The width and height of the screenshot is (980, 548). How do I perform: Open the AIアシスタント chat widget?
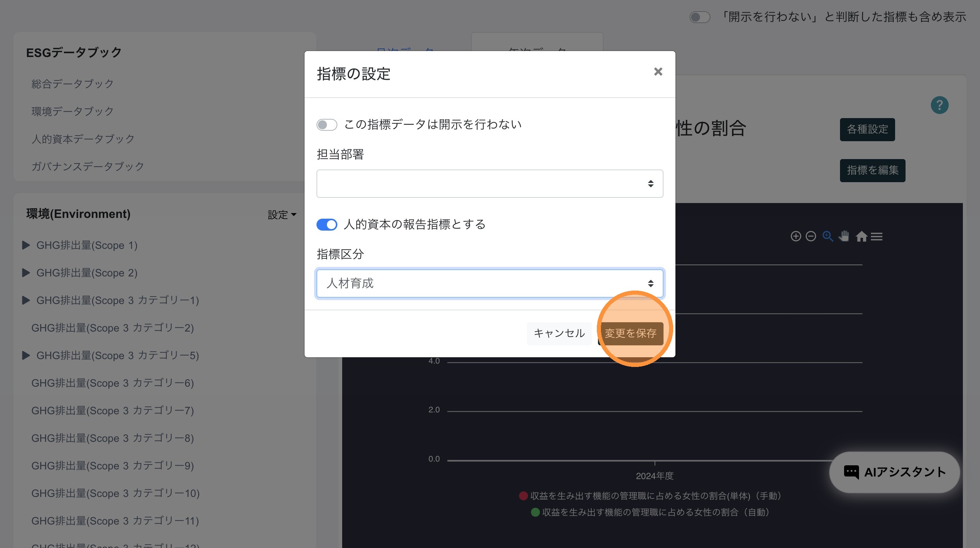[894, 472]
